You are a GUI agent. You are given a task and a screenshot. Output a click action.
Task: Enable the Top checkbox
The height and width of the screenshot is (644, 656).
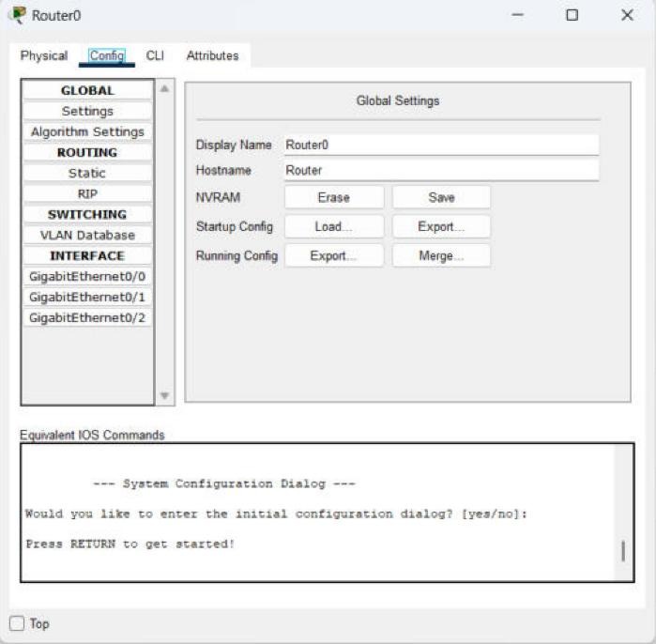17,623
